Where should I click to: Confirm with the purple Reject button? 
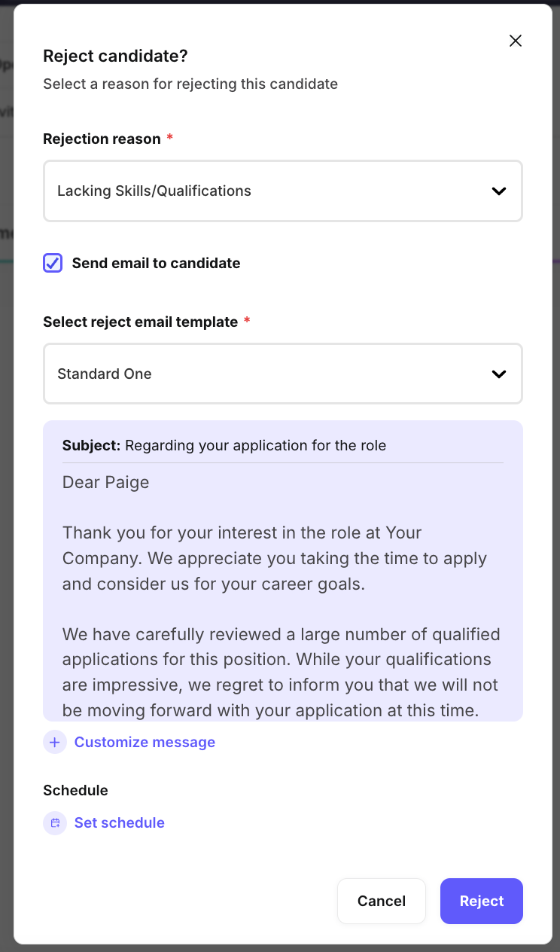(481, 901)
